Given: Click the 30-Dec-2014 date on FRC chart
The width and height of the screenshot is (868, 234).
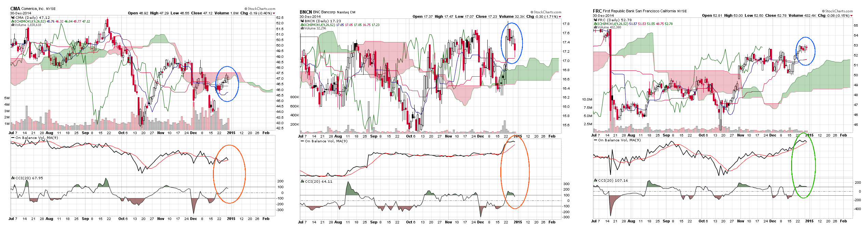Looking at the screenshot, I should click(603, 16).
